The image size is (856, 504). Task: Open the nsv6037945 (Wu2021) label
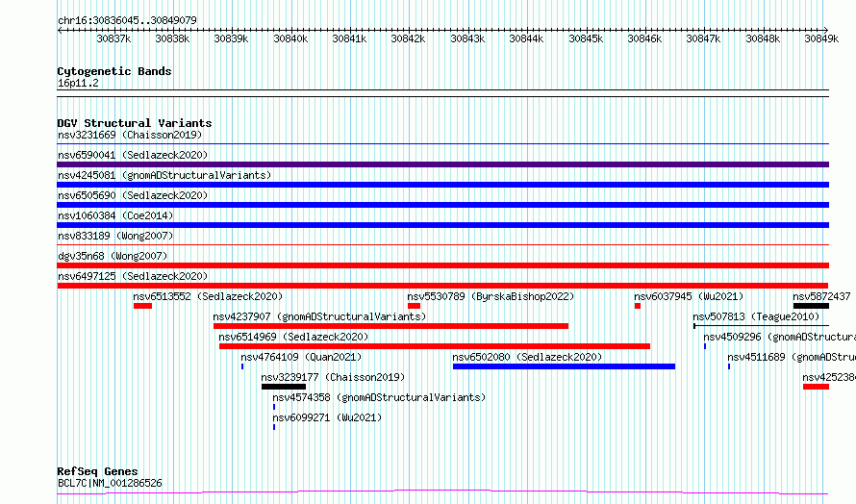(689, 296)
